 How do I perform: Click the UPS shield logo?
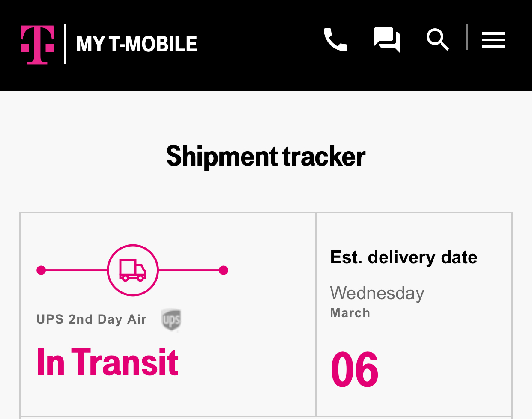[171, 320]
